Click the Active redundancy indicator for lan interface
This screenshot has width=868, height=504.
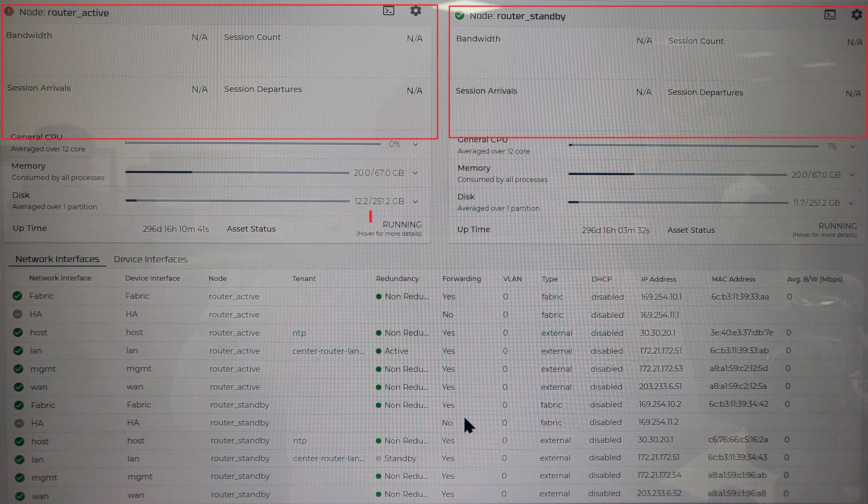click(379, 351)
